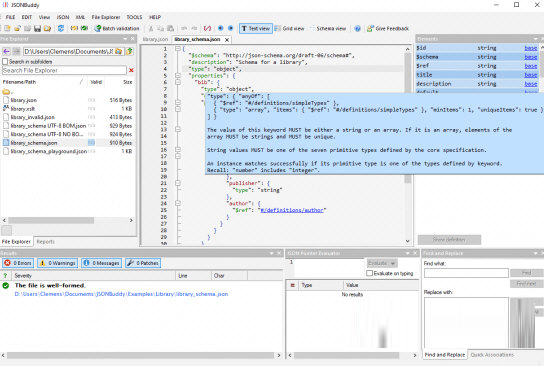Click the Reload blue arrows toolbar icon
This screenshot has width=544, height=366.
61,28
